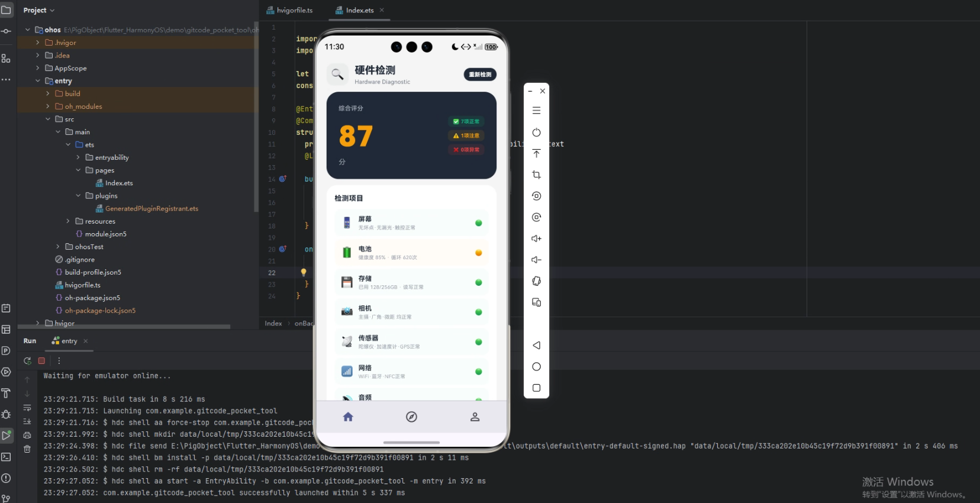Image resolution: width=980 pixels, height=503 pixels.
Task: Toggle soft-wrap in Run console
Action: click(27, 408)
